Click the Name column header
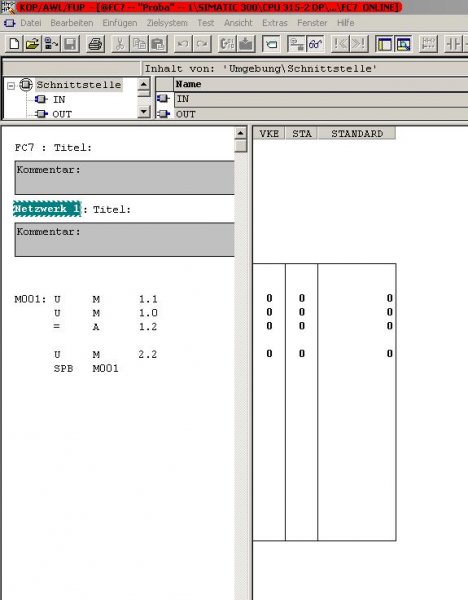 pyautogui.click(x=321, y=84)
